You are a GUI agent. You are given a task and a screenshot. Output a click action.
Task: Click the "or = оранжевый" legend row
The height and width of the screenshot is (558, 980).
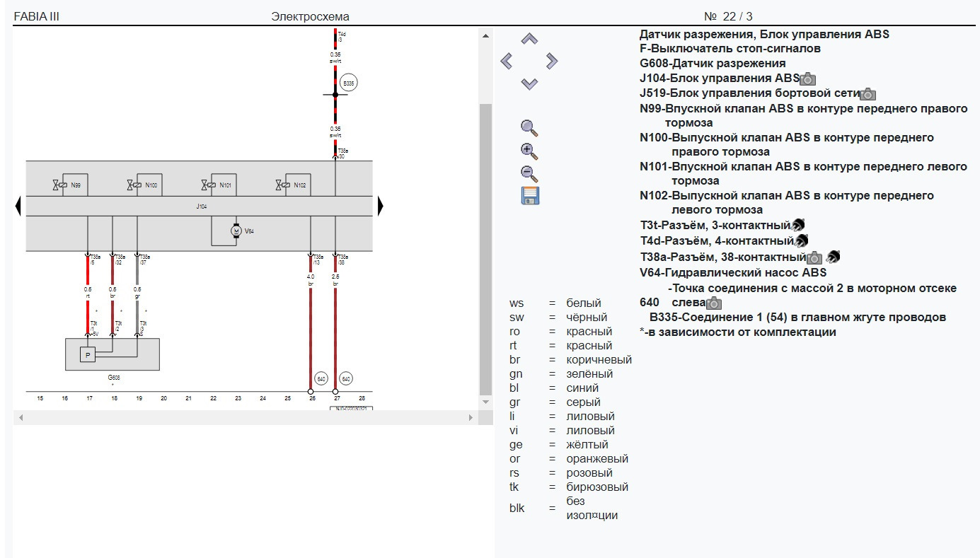[569, 458]
